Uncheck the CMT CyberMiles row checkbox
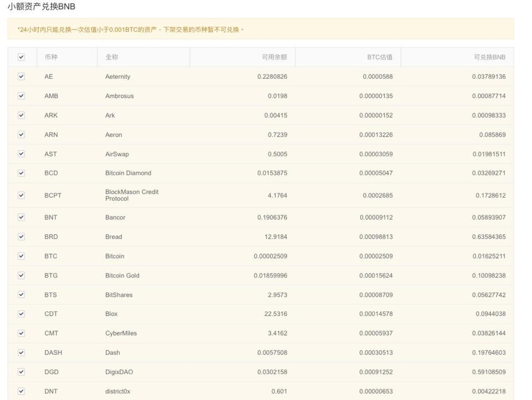The width and height of the screenshot is (532, 400). 22,333
